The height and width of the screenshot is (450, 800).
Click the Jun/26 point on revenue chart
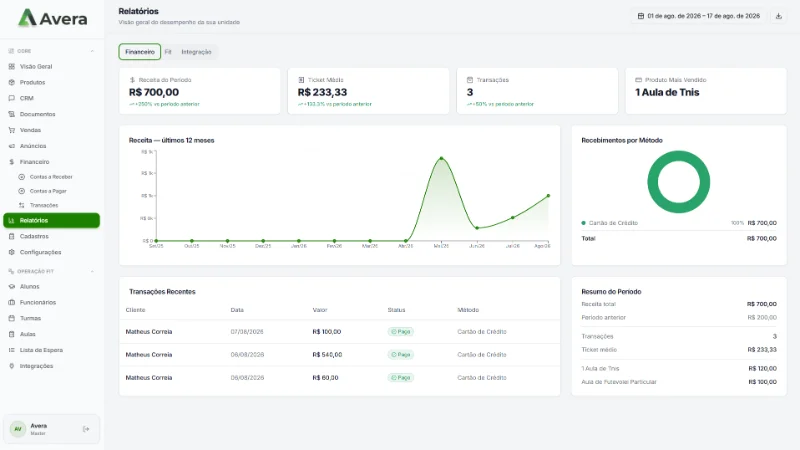pos(477,228)
